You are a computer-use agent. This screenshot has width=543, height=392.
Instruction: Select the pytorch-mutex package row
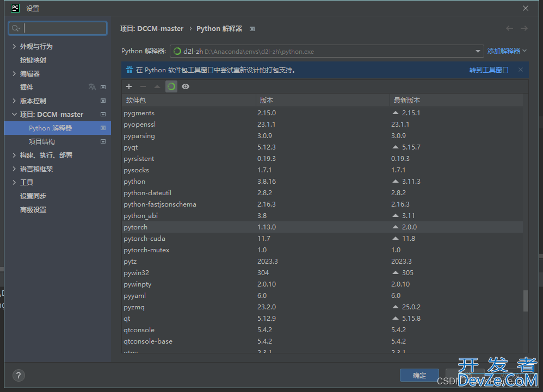323,250
